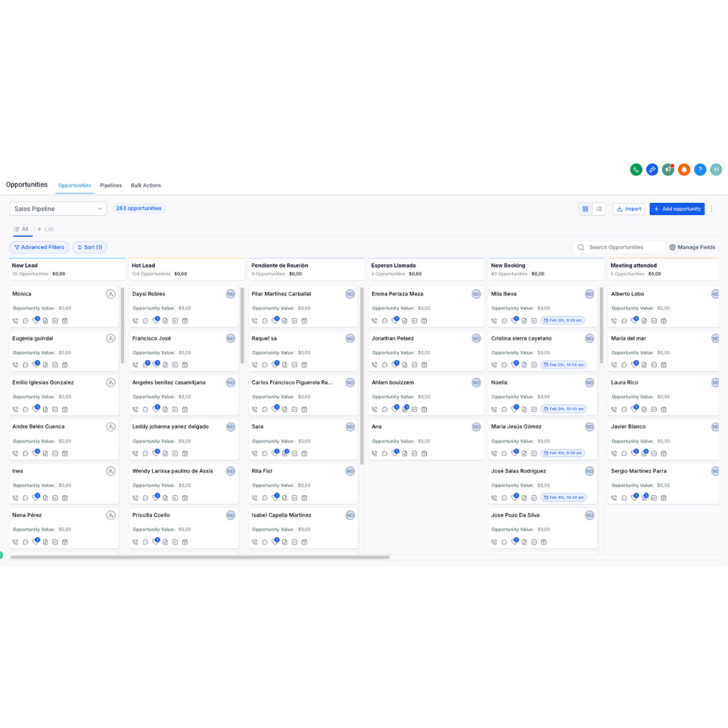This screenshot has height=728, width=728.
Task: Open the Advanced Filters panel
Action: [x=40, y=247]
